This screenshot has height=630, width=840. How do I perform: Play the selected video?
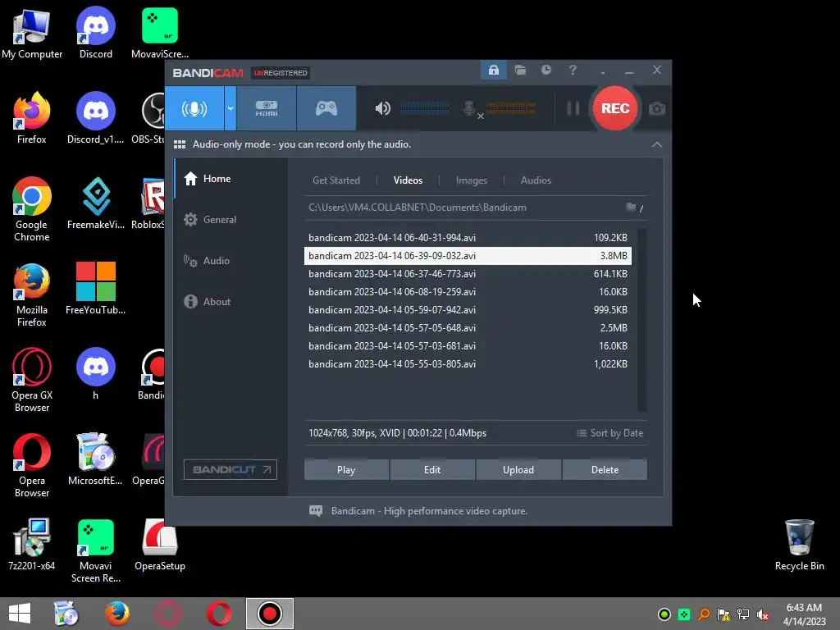point(346,470)
